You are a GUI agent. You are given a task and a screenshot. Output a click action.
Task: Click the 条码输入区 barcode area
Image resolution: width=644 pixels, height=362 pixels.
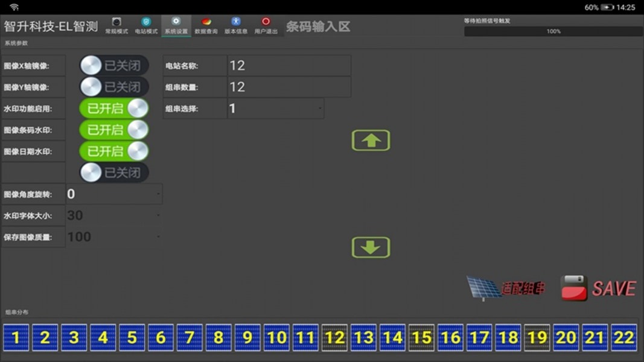pos(318,27)
